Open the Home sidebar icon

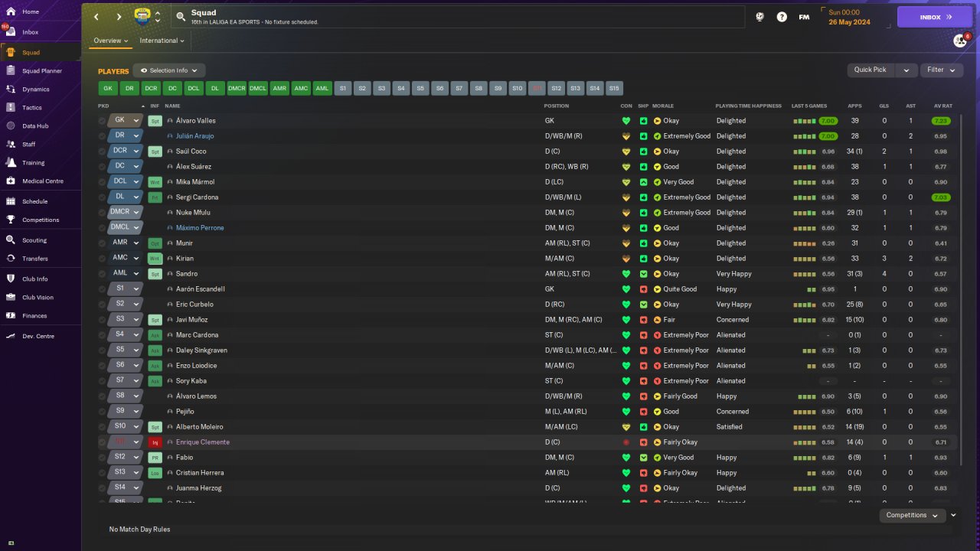point(11,11)
